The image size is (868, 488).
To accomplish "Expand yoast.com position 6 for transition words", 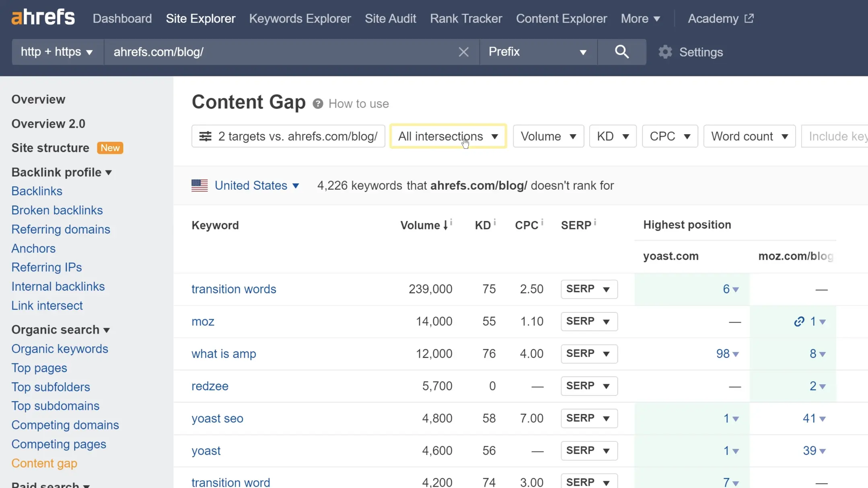I will (x=731, y=289).
